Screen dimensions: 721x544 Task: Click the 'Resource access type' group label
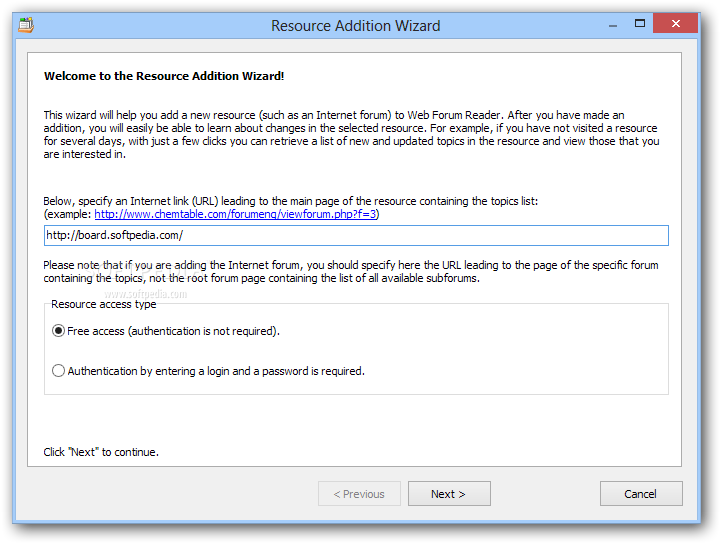pyautogui.click(x=103, y=304)
